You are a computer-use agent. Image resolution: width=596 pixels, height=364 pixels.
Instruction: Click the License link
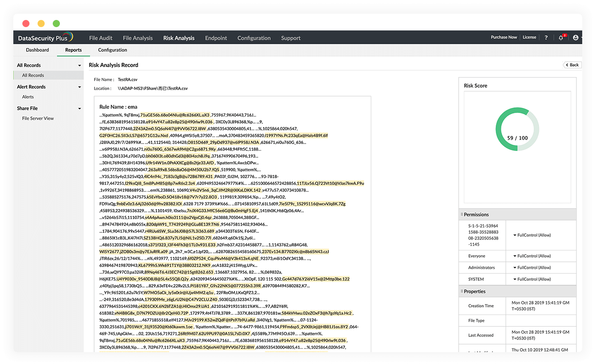click(x=529, y=37)
